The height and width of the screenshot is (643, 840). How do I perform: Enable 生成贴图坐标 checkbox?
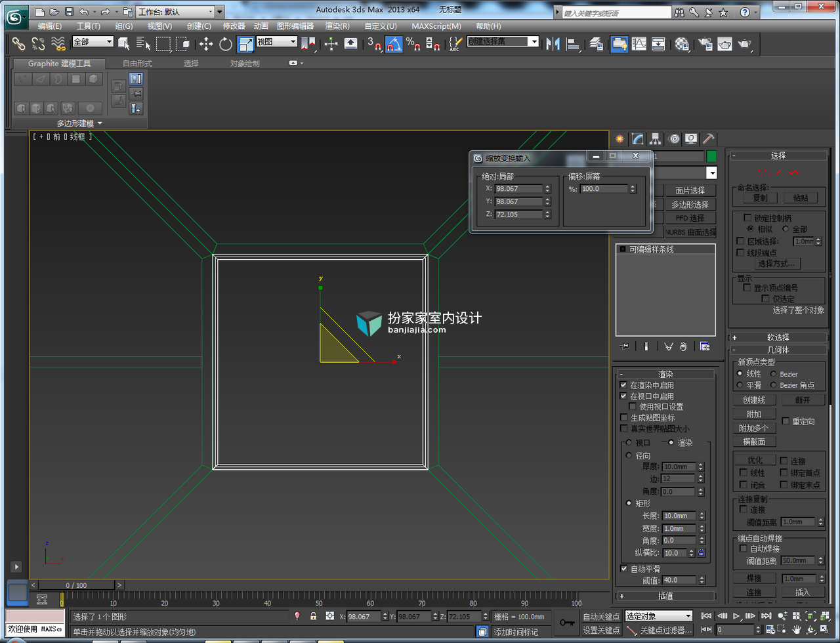point(623,417)
